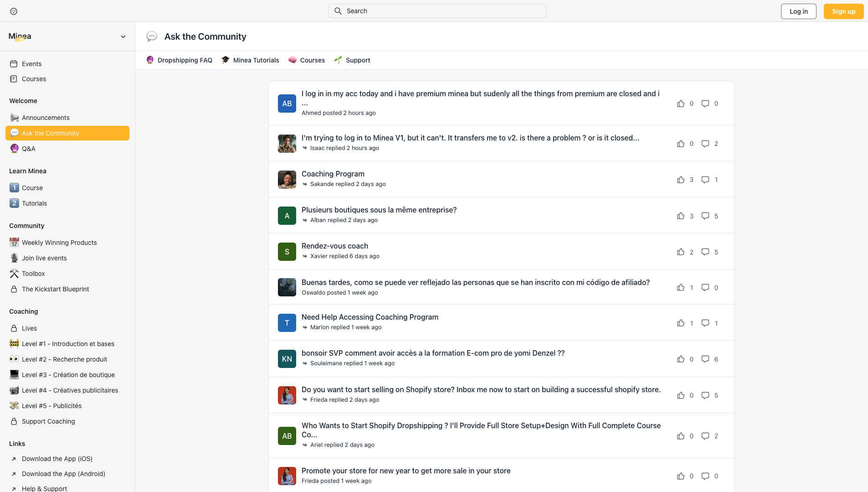The height and width of the screenshot is (492, 868).
Task: Toggle like on Oswaldo's Buenas tardes post
Action: (680, 288)
